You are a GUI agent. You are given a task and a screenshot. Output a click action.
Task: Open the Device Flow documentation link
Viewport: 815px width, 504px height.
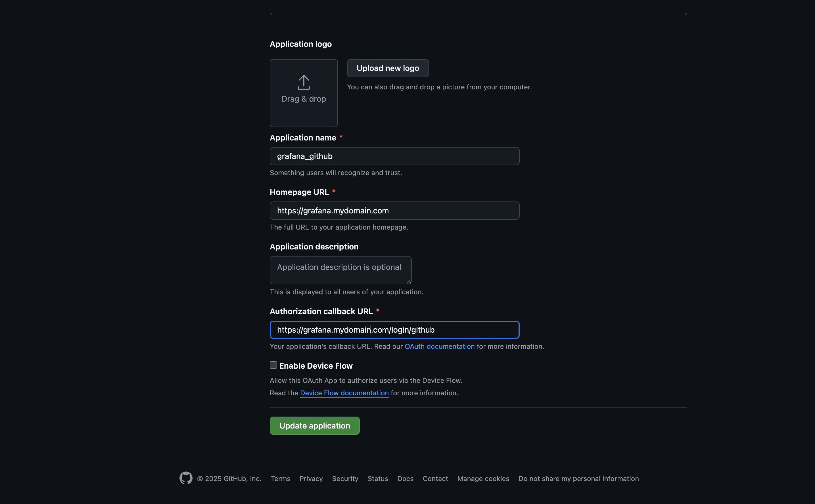(344, 393)
